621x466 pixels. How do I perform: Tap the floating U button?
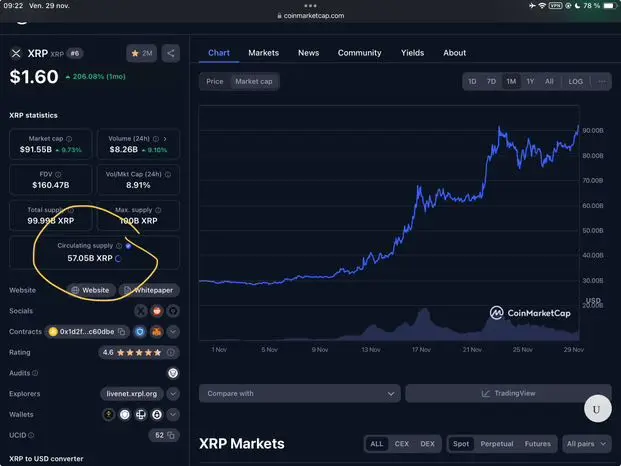pos(597,409)
